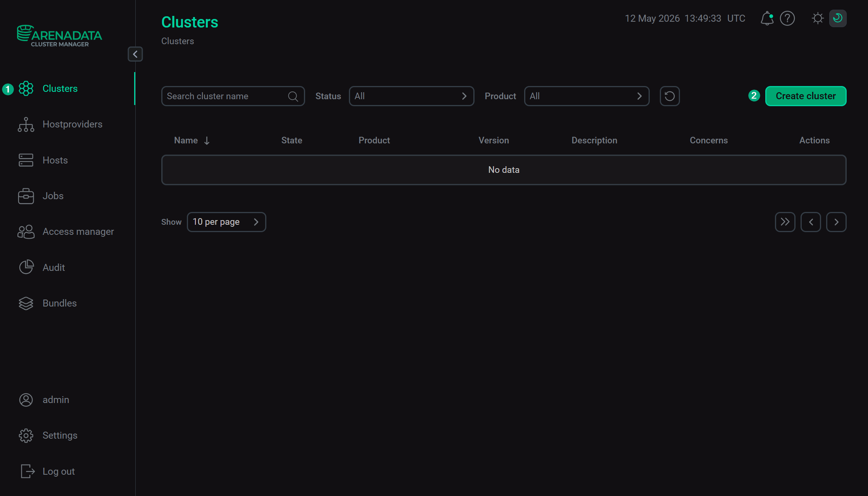868x496 pixels.
Task: Go to the Audit page
Action: coord(54,268)
